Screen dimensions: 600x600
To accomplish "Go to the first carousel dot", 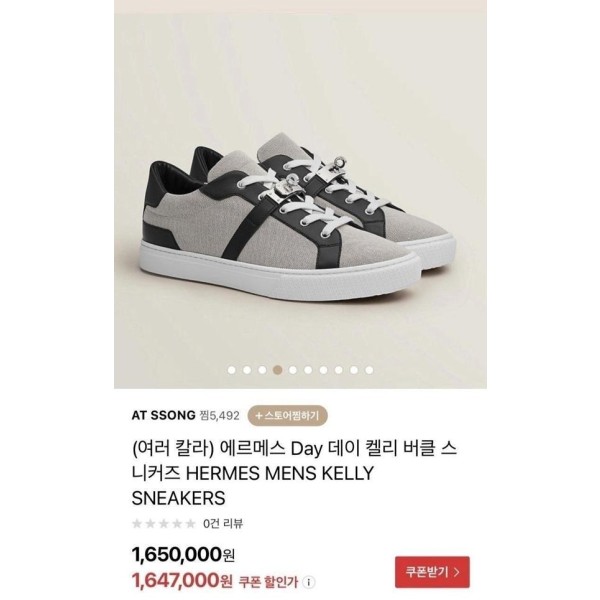I will [232, 370].
